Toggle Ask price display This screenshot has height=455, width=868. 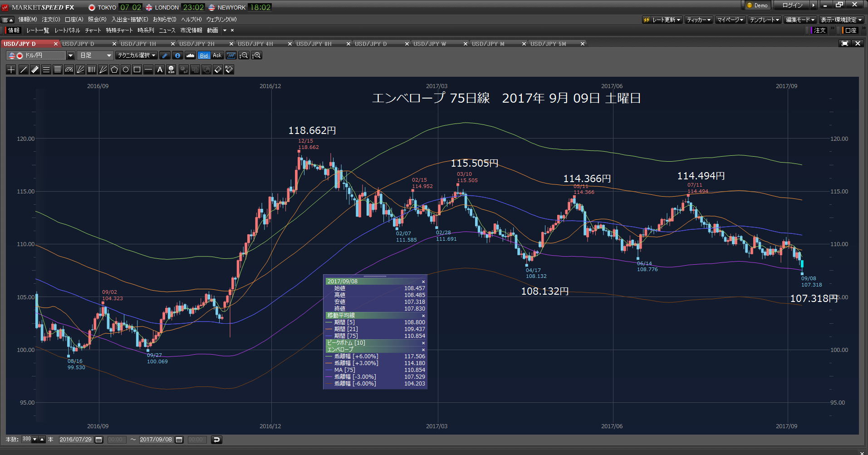click(x=217, y=55)
